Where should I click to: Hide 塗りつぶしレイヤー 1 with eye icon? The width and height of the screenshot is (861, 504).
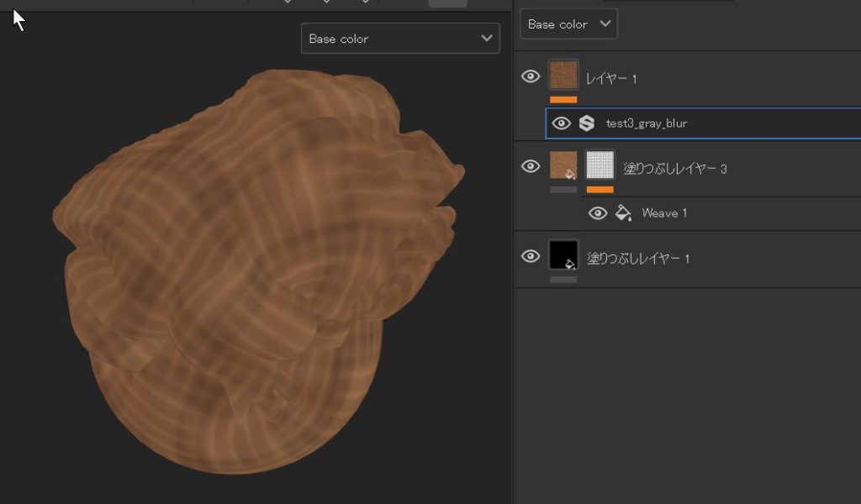click(x=531, y=256)
